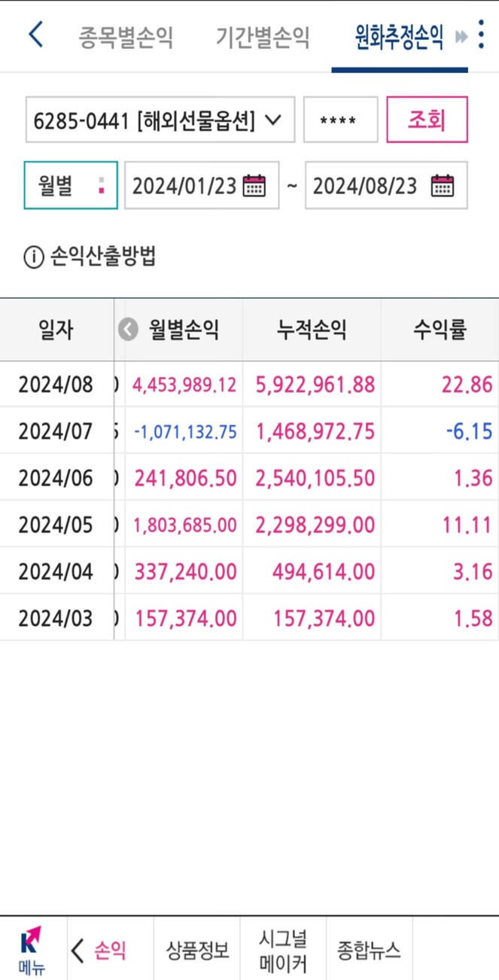
Task: Open 상품정보 in the bottom bar
Action: point(197,950)
